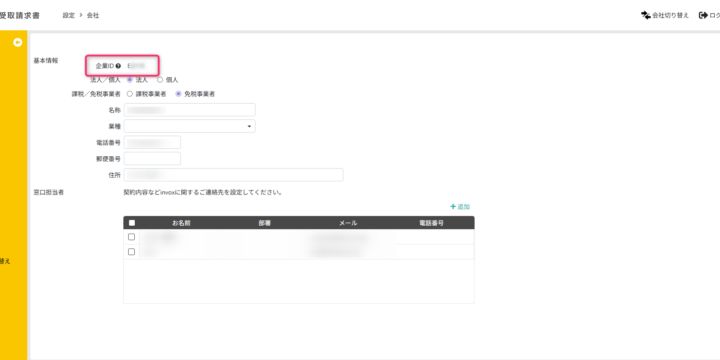Click the 窓口担当者 section label

coord(49,192)
